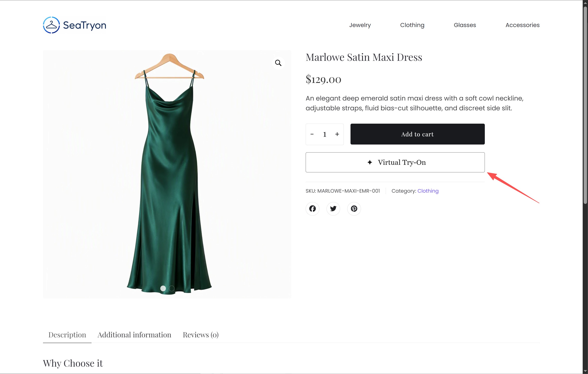Launch Virtual Try-On
Viewport: 588px width, 374px height.
(395, 162)
